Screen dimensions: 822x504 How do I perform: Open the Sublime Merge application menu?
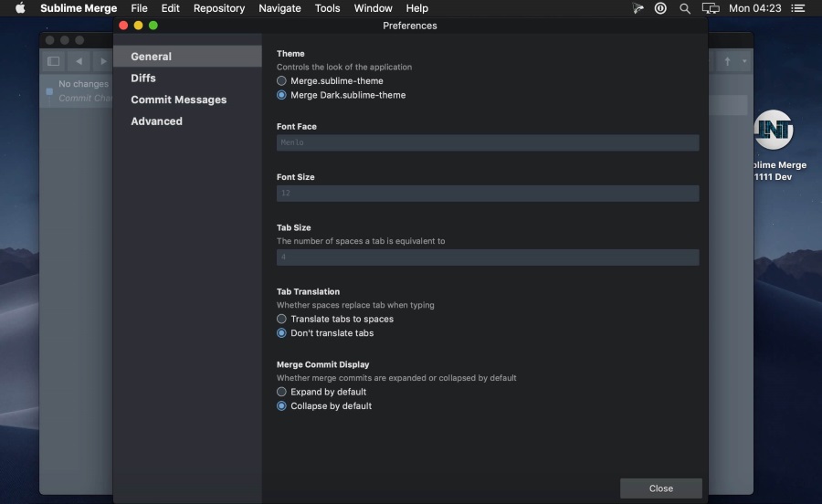pos(79,8)
